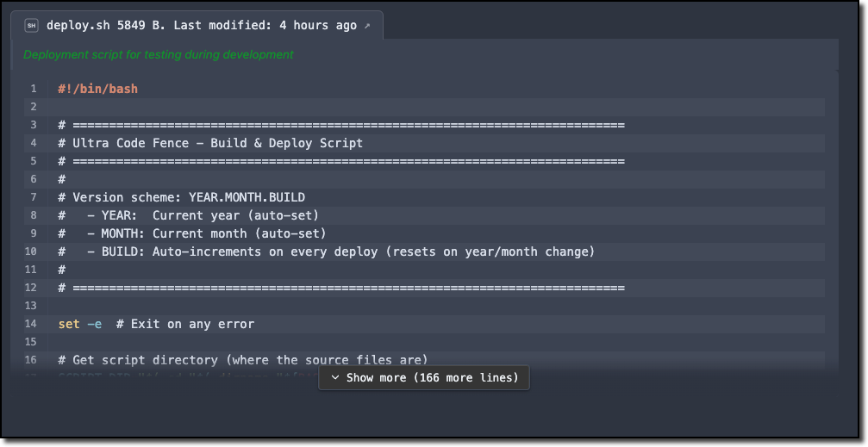This screenshot has height=447, width=868.
Task: Expand code with the Show more chevron
Action: click(x=335, y=378)
